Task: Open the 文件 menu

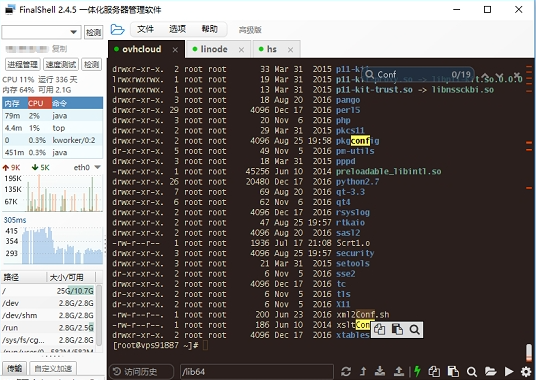Action: (145, 29)
